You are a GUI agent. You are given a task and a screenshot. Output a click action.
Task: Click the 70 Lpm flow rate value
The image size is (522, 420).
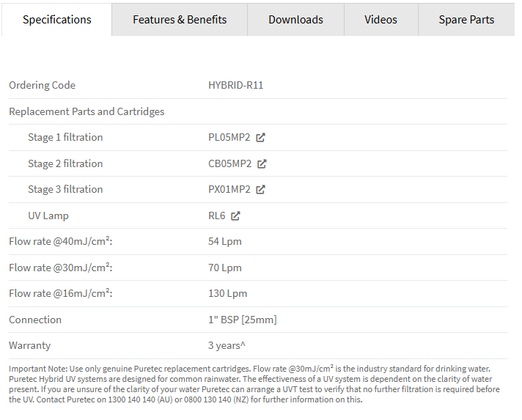pos(225,268)
